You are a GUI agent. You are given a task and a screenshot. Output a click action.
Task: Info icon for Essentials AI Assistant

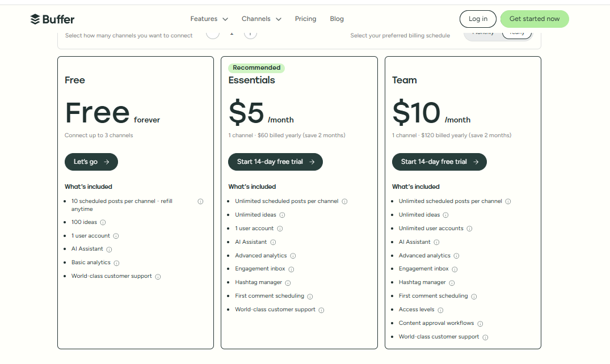point(273,242)
